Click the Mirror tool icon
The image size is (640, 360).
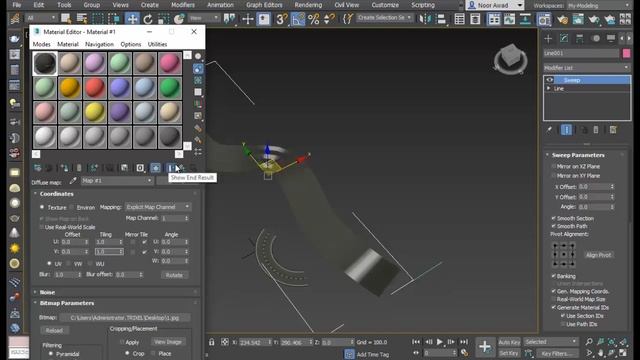tap(425, 19)
